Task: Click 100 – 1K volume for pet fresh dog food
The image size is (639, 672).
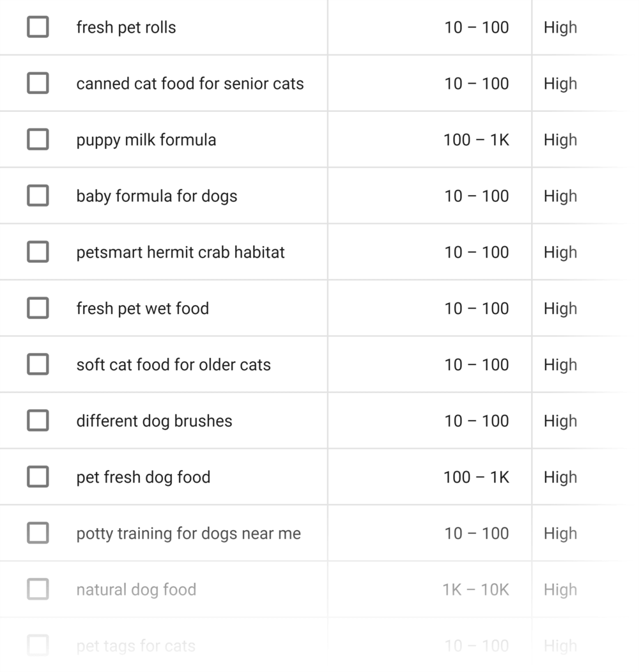Action: coord(476,477)
